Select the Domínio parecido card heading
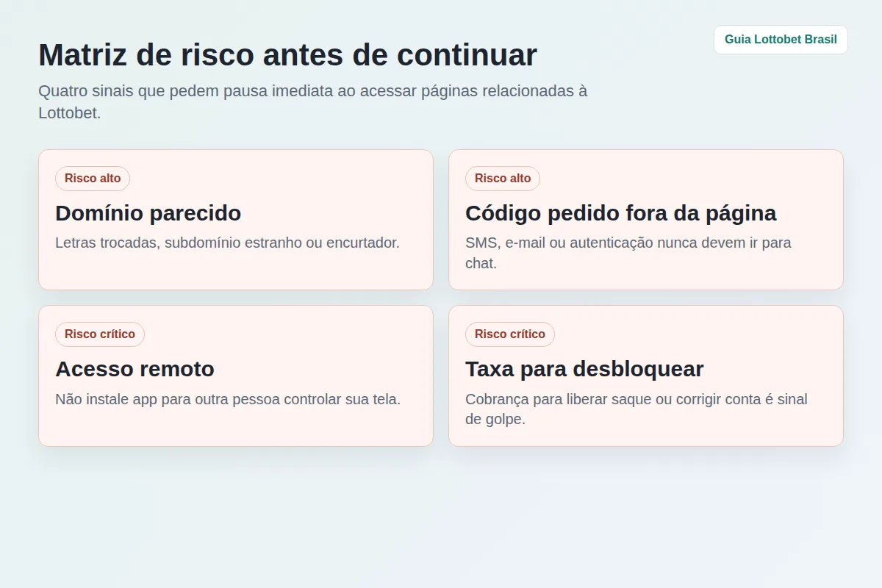The height and width of the screenshot is (588, 882). pos(148,213)
